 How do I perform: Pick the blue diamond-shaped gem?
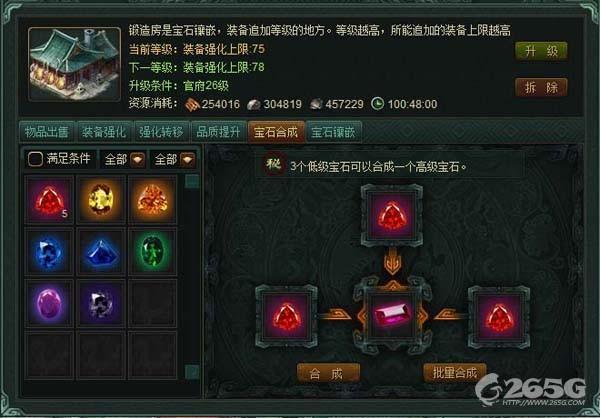[101, 251]
